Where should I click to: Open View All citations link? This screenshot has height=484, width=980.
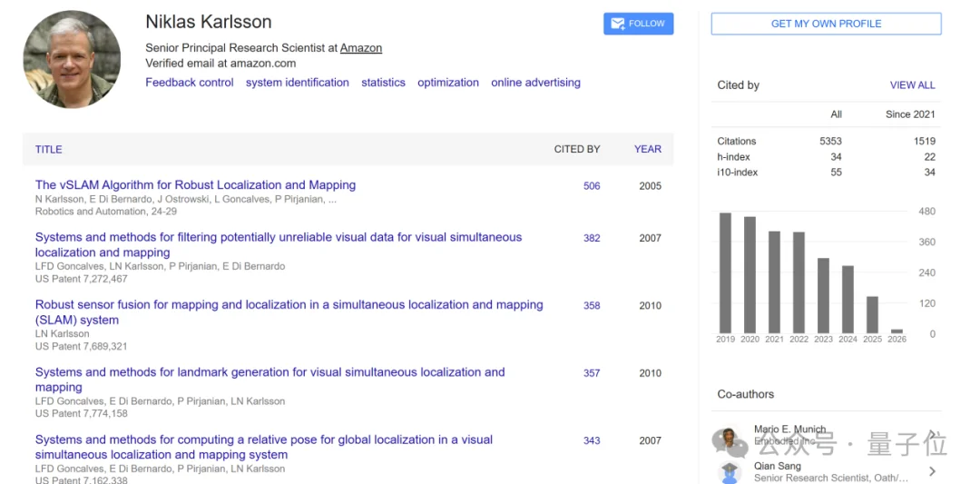912,85
